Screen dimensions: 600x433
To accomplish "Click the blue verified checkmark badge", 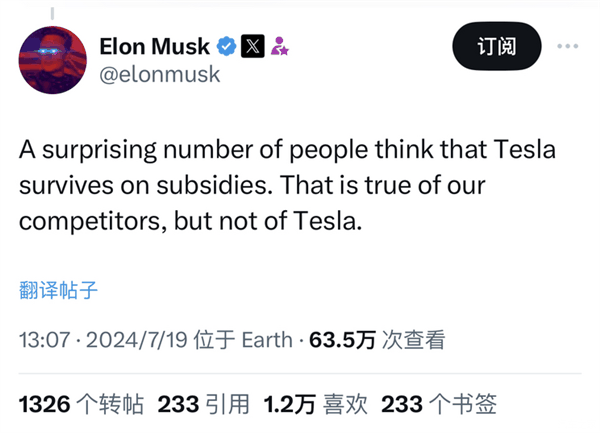I will 228,46.
